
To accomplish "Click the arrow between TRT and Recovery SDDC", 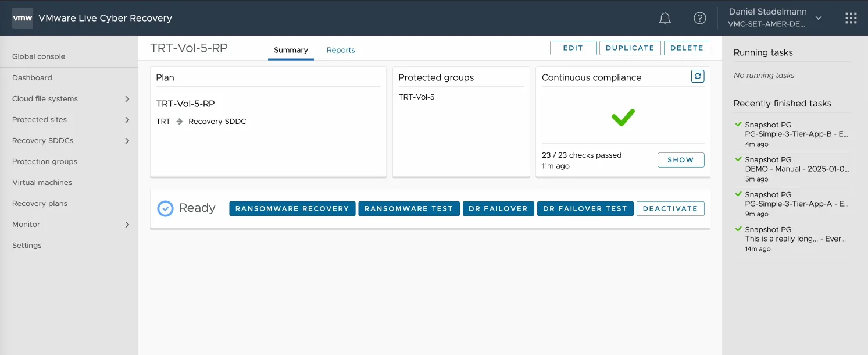I will [x=179, y=122].
